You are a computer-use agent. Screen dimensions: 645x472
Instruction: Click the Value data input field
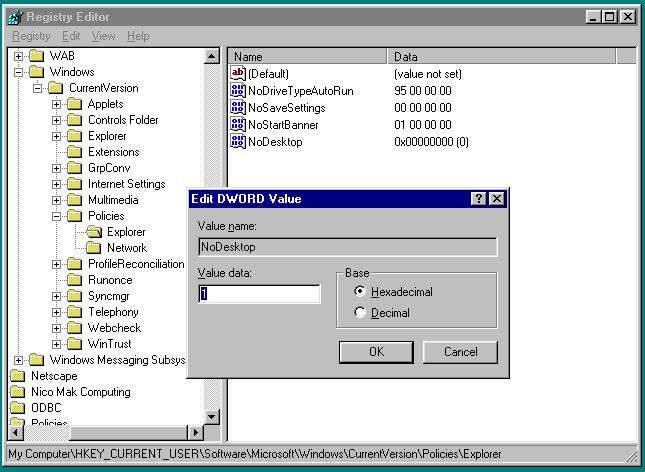pos(259,294)
